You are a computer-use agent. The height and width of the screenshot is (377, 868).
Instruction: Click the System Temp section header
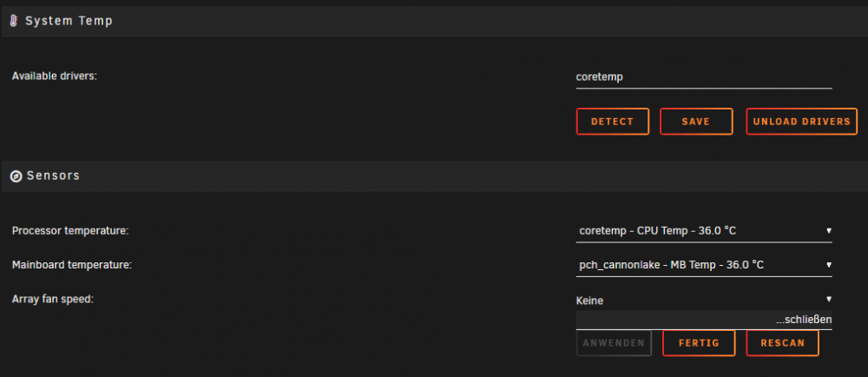435,21
